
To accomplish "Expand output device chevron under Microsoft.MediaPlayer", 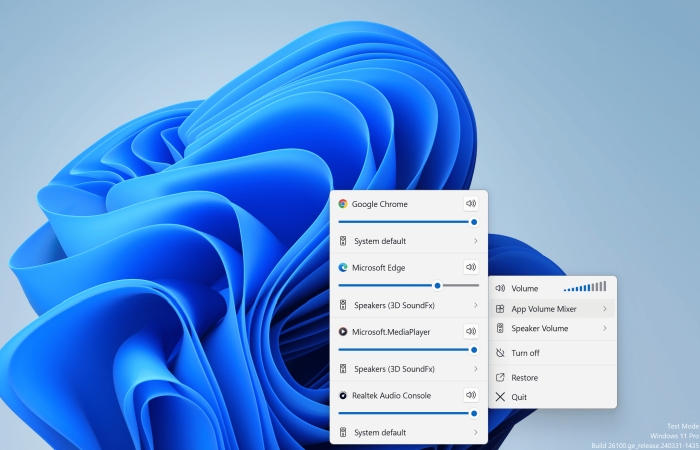I will tap(475, 369).
